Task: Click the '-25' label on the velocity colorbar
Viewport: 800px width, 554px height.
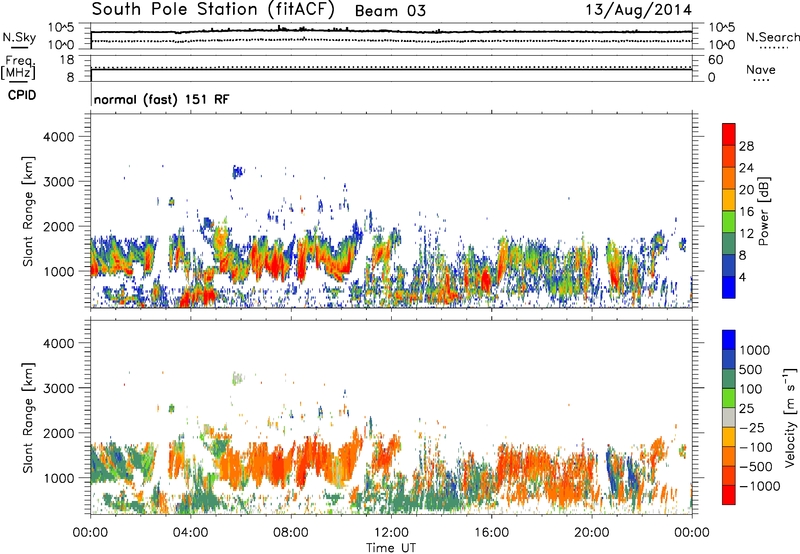Action: coord(753,427)
